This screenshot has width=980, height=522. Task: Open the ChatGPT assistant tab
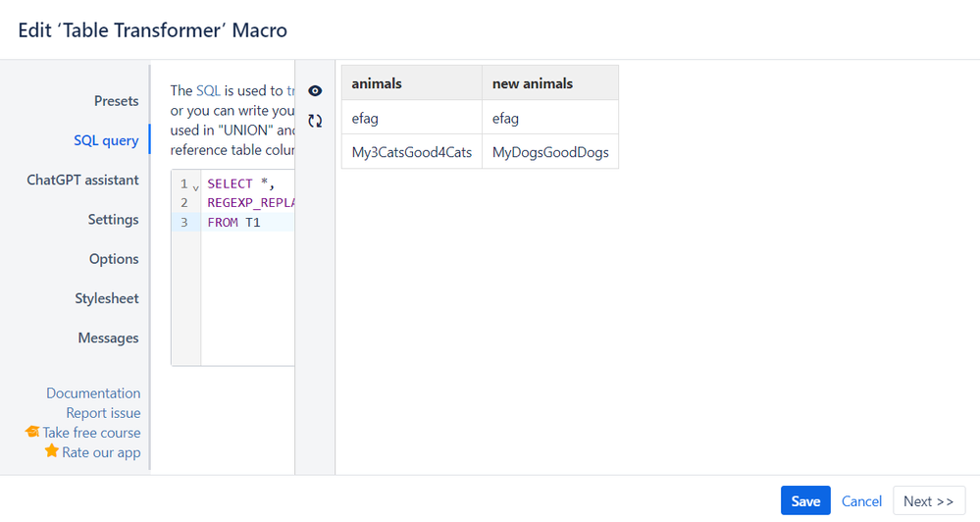point(82,180)
